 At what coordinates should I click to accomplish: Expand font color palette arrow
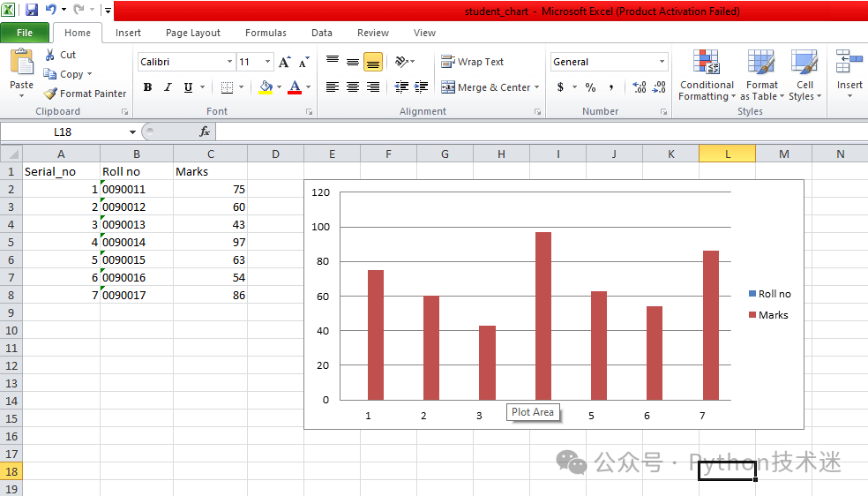click(x=309, y=87)
